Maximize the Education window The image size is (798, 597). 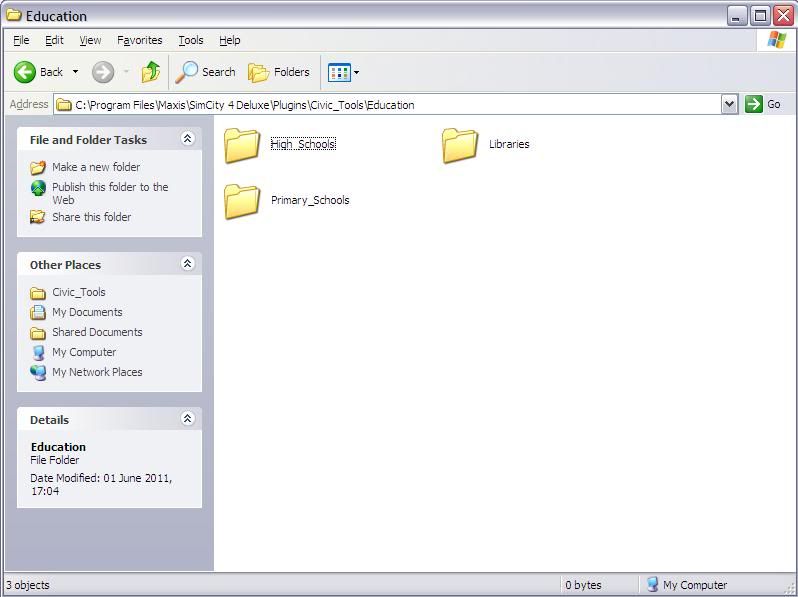click(760, 16)
